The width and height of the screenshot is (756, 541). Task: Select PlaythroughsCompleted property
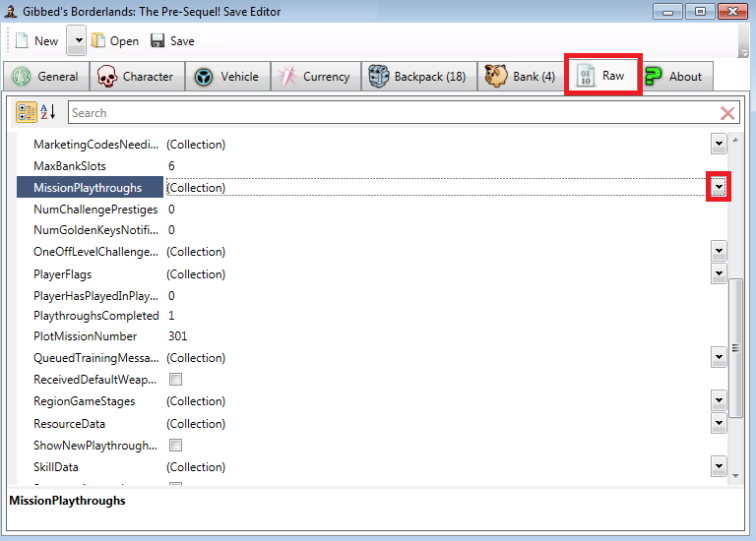tap(95, 316)
